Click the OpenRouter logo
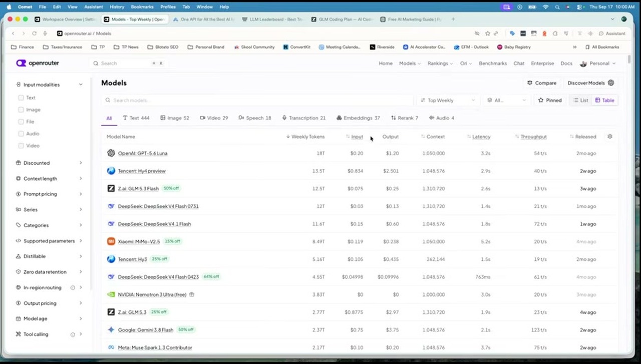The image size is (641, 364). pyautogui.click(x=38, y=63)
